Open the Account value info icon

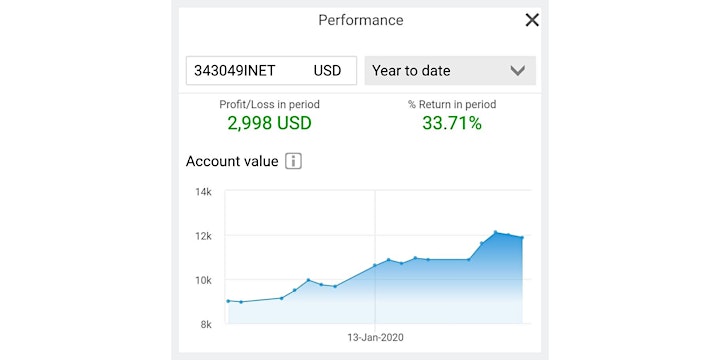[x=293, y=162]
